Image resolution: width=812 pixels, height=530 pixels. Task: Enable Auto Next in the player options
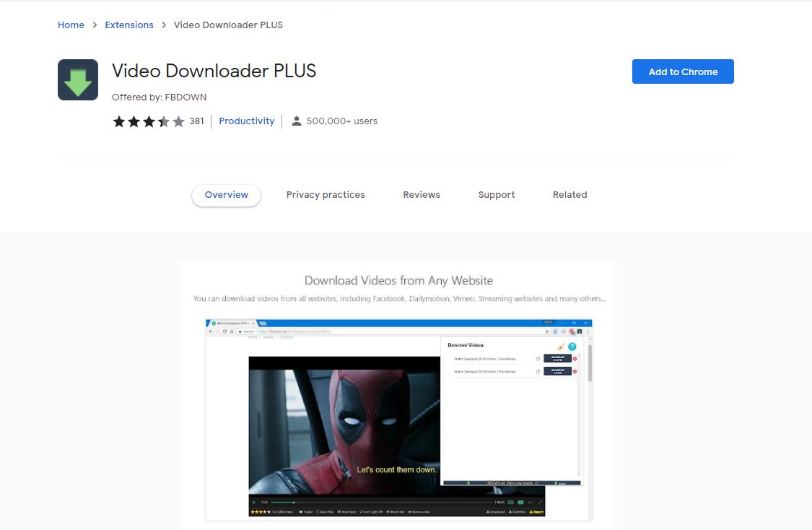347,512
